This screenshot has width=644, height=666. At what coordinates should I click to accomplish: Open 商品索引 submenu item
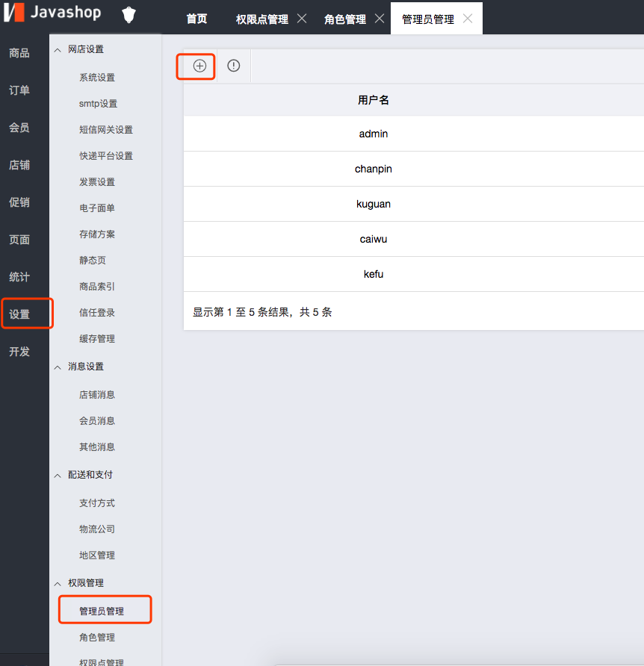pos(97,286)
